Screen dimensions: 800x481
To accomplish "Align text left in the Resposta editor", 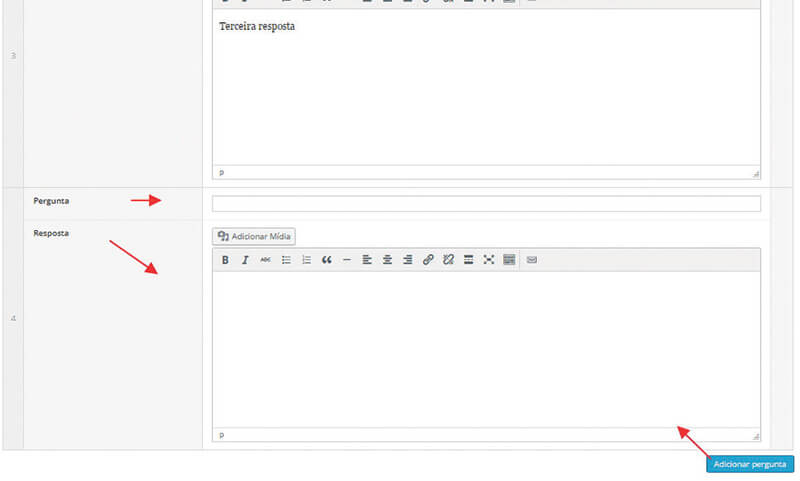I will click(367, 260).
